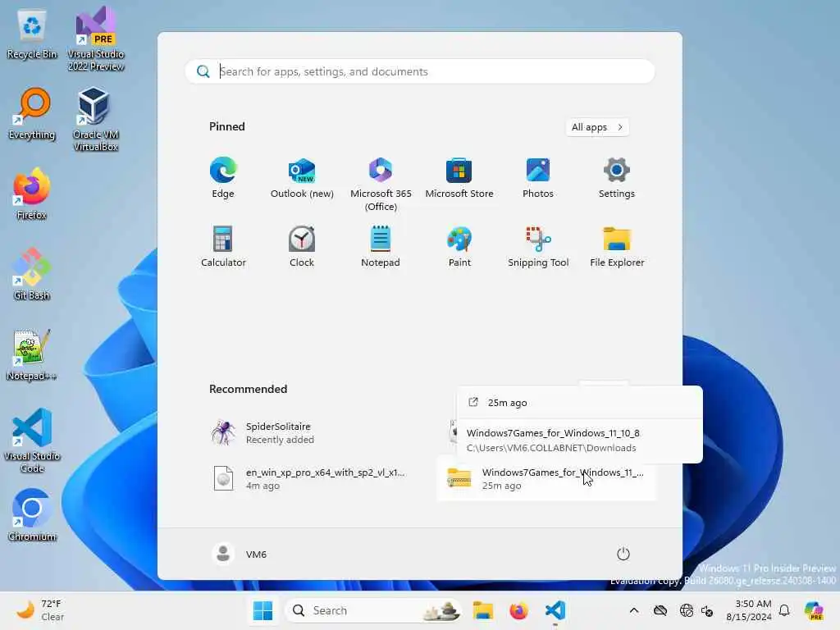Expand the All apps list
The width and height of the screenshot is (840, 630).
pyautogui.click(x=597, y=127)
